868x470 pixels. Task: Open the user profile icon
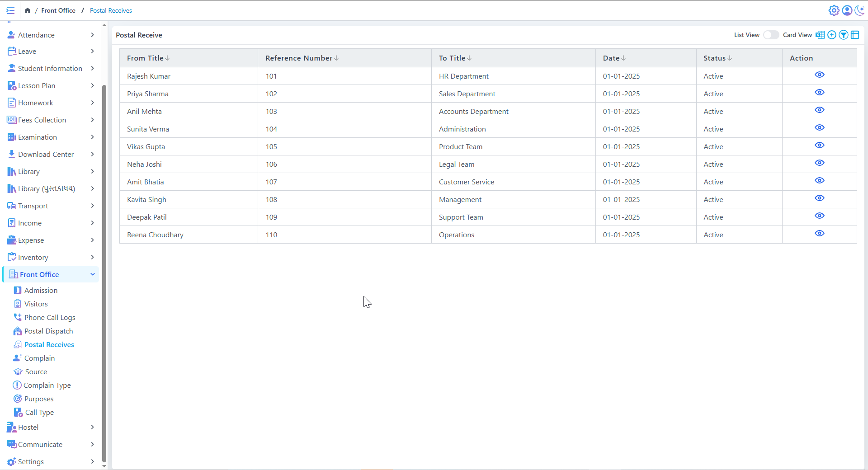[x=847, y=10]
